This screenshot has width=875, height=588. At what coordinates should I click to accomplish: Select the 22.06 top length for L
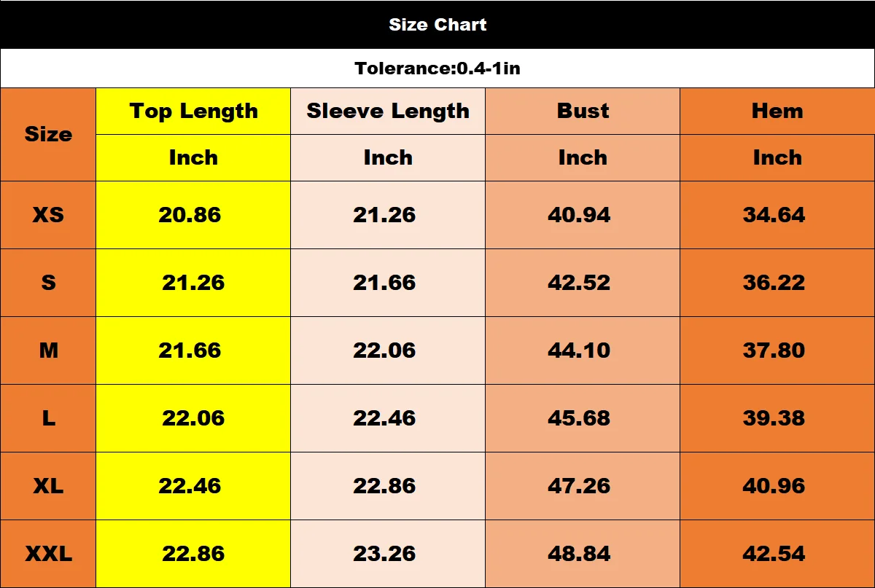[x=193, y=418]
